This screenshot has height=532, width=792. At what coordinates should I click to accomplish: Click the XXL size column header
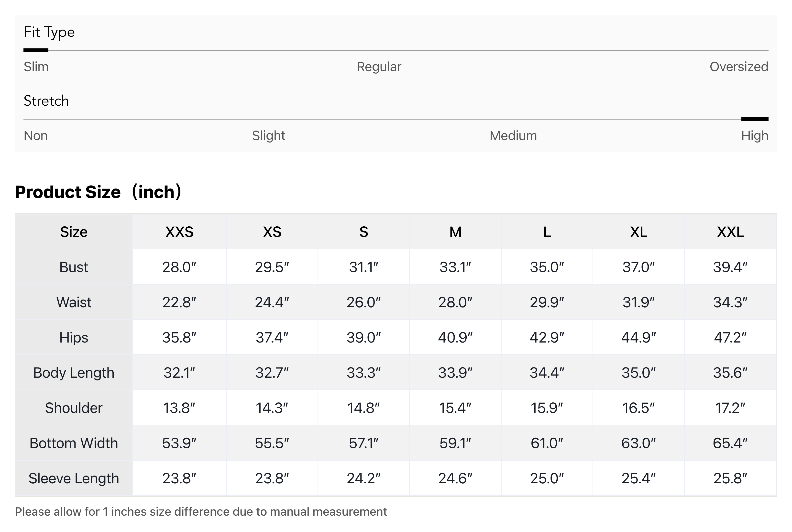click(730, 232)
